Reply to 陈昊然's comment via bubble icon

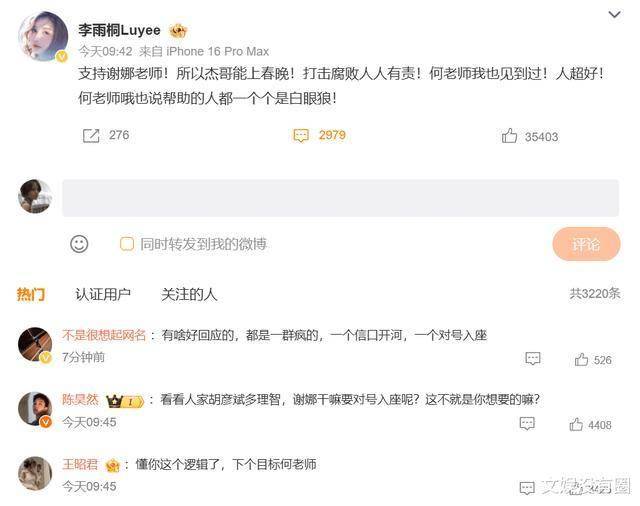point(527,424)
